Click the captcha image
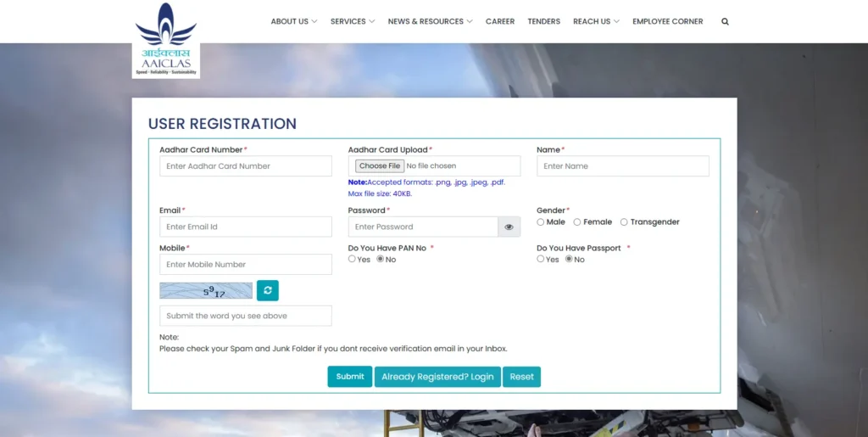This screenshot has width=868, height=437. (x=206, y=291)
